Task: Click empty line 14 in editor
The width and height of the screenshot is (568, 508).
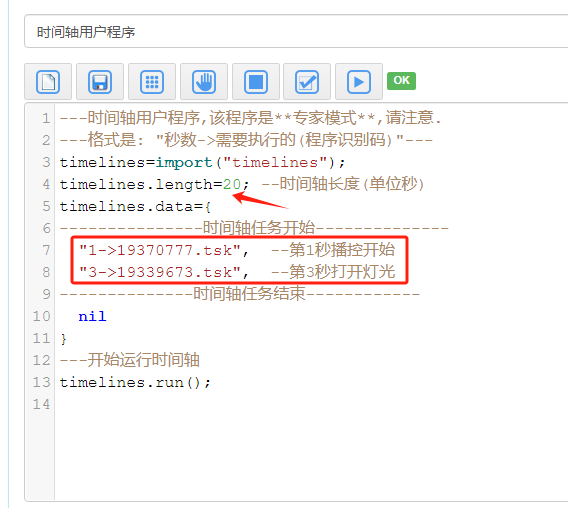Action: click(x=312, y=404)
